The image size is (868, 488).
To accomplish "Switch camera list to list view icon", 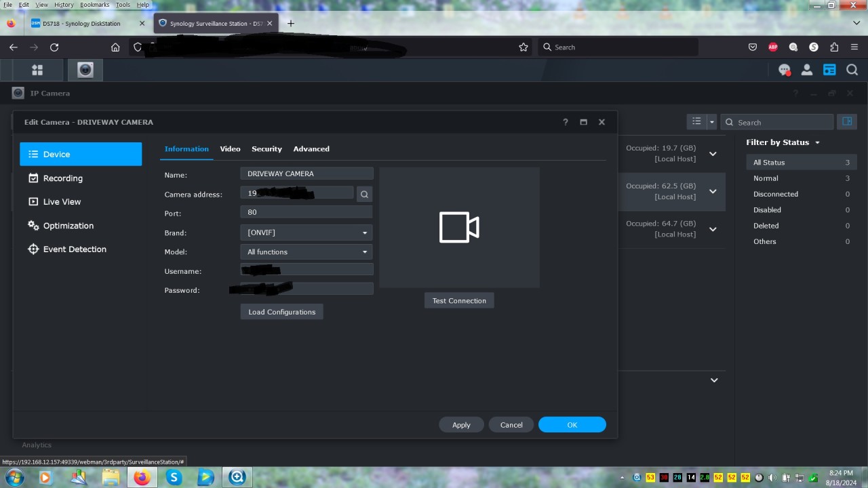I will (x=696, y=122).
